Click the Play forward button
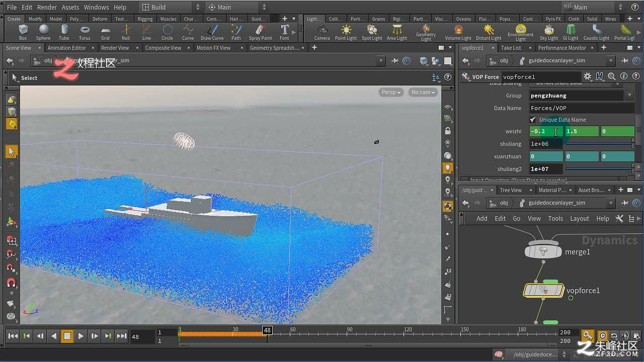The image size is (644, 362). click(80, 336)
